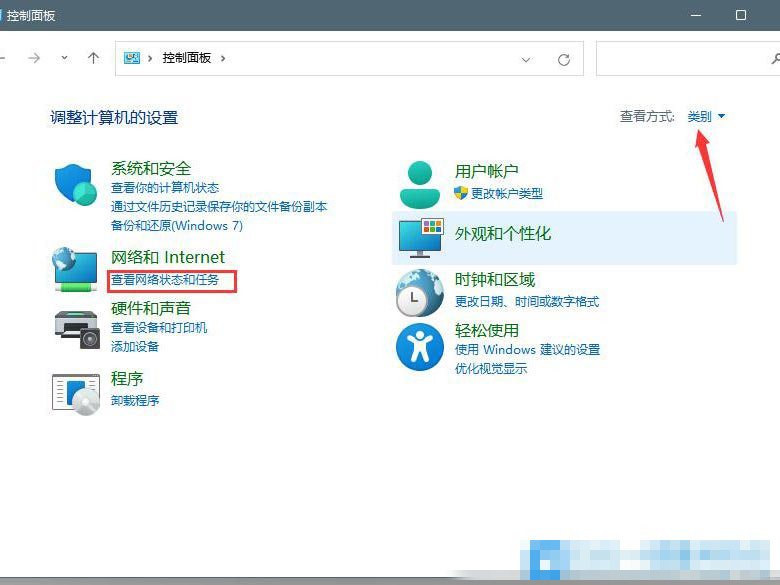Screen dimensions: 780x585
Task: Open Hardware and Sound printer icon
Action: (75, 327)
